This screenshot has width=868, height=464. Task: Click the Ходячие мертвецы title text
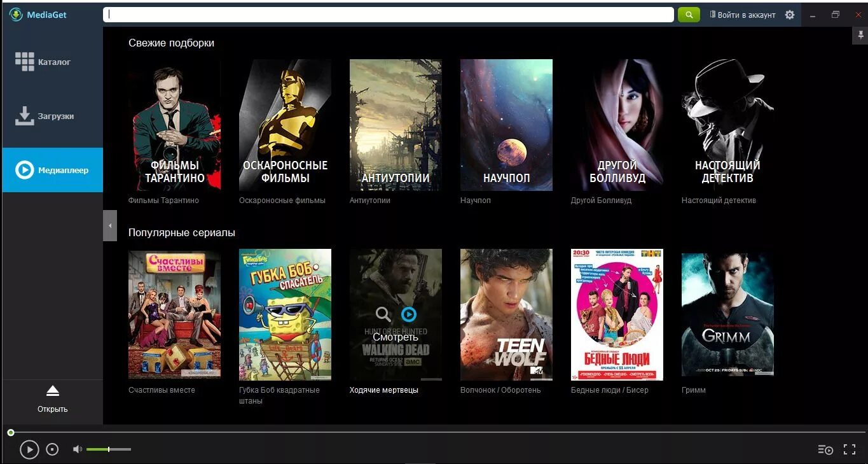[x=384, y=390]
